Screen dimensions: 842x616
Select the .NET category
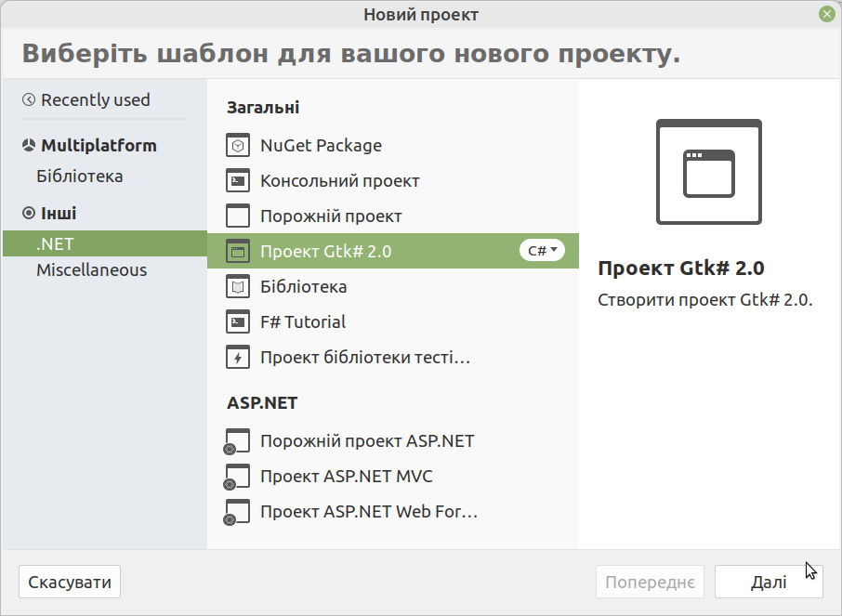pos(105,243)
